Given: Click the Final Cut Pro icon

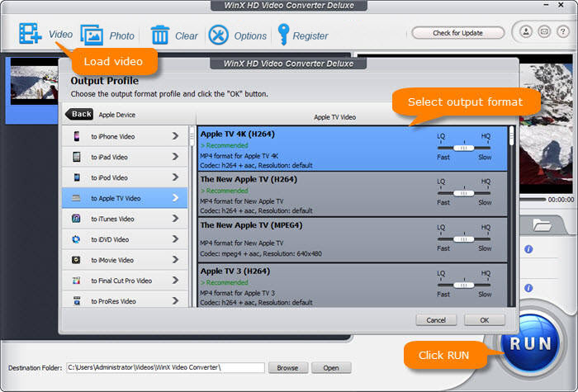Looking at the screenshot, I should (76, 281).
